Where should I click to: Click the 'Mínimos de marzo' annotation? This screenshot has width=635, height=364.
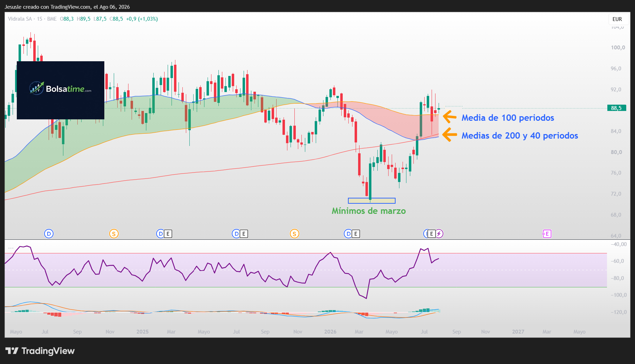coord(369,211)
